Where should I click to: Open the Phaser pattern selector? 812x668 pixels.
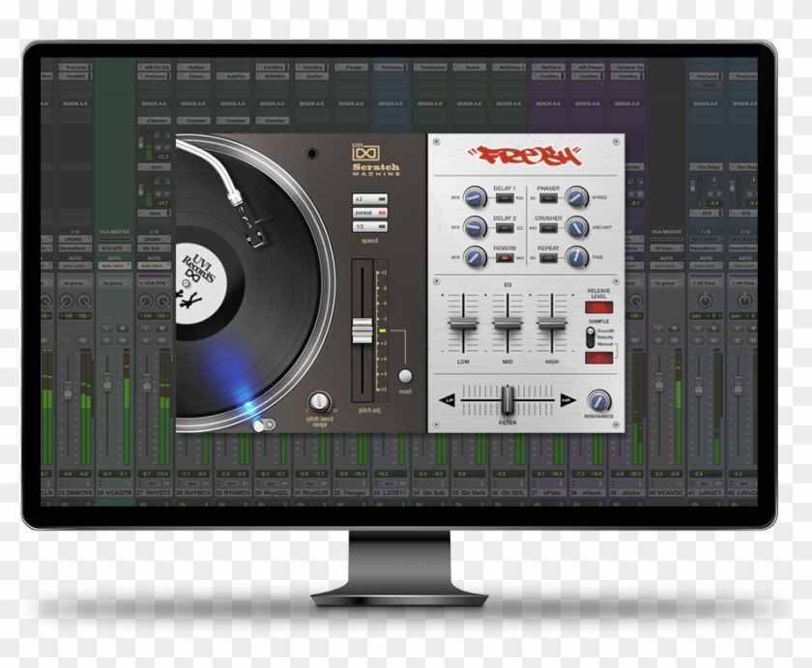pyautogui.click(x=549, y=197)
